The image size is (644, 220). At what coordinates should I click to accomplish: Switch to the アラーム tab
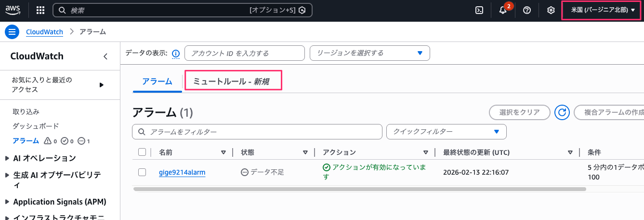(x=157, y=82)
